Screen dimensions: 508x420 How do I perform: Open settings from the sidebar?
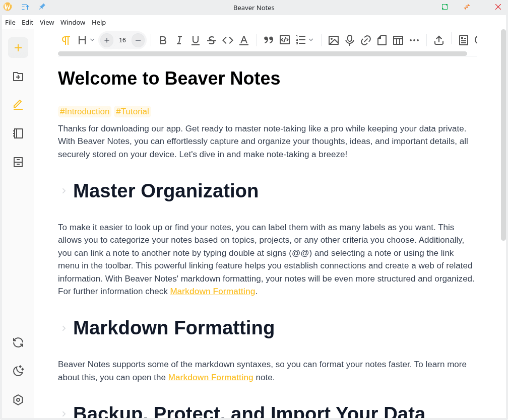click(18, 400)
